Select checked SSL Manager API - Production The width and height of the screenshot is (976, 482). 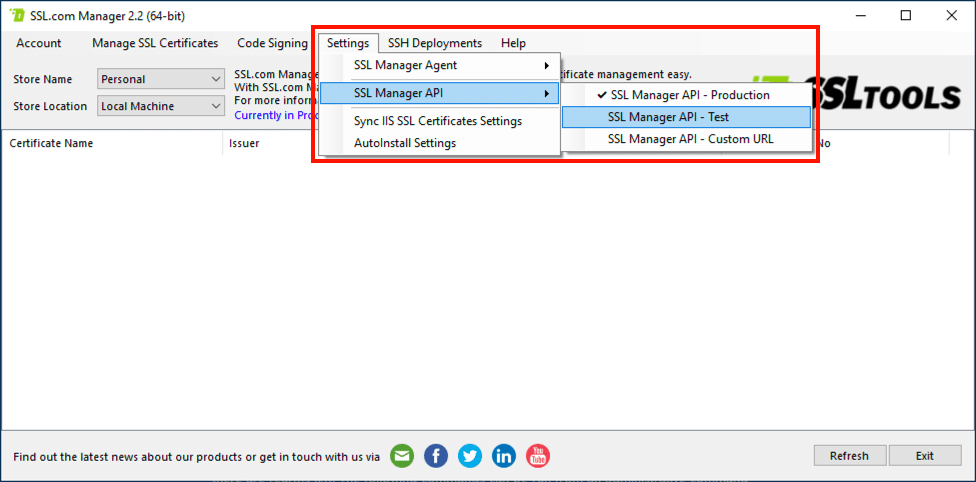tap(689, 95)
